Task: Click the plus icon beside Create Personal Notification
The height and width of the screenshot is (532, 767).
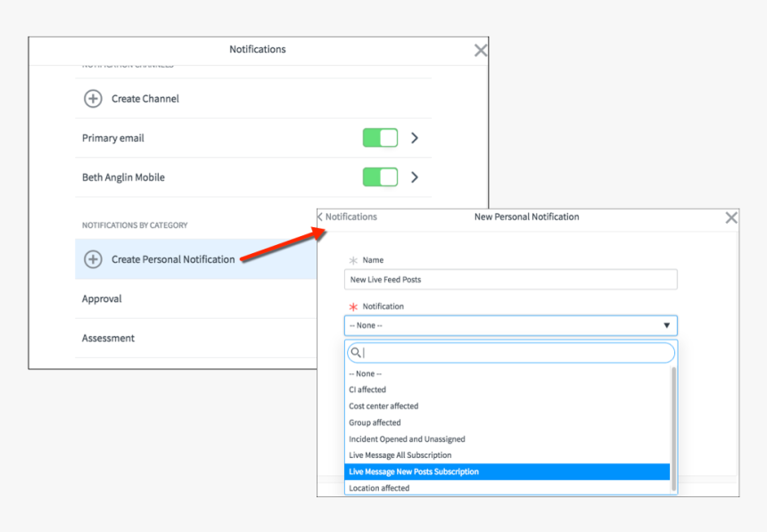Action: [x=93, y=259]
